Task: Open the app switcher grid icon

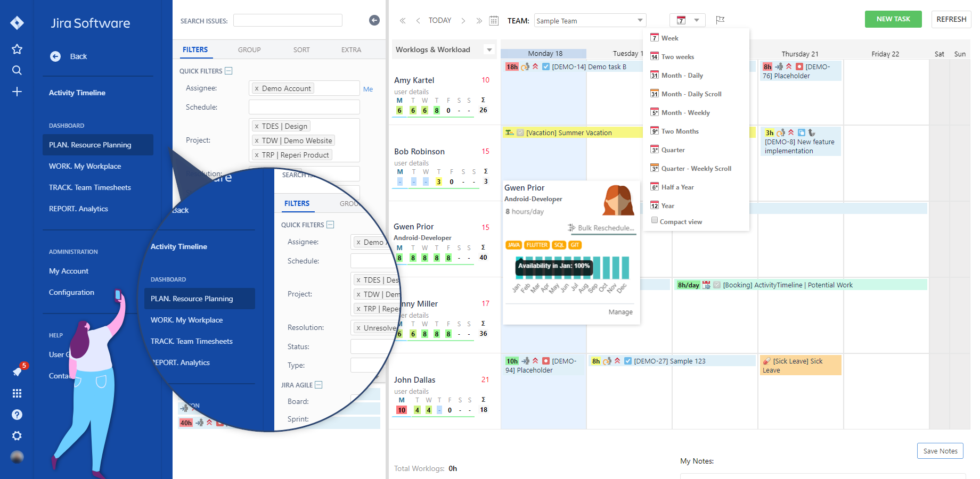Action: coord(17,393)
